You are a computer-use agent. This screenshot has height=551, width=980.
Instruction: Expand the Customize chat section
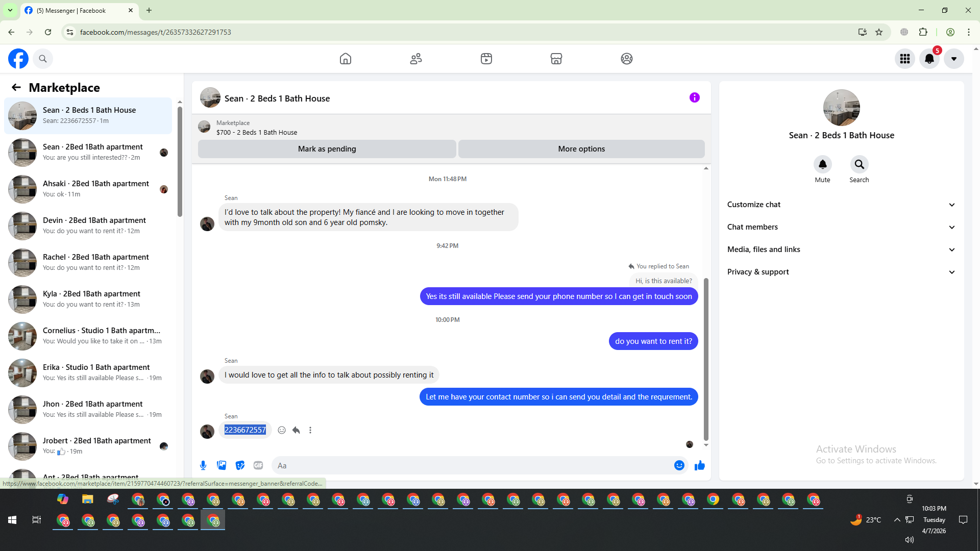click(x=842, y=205)
